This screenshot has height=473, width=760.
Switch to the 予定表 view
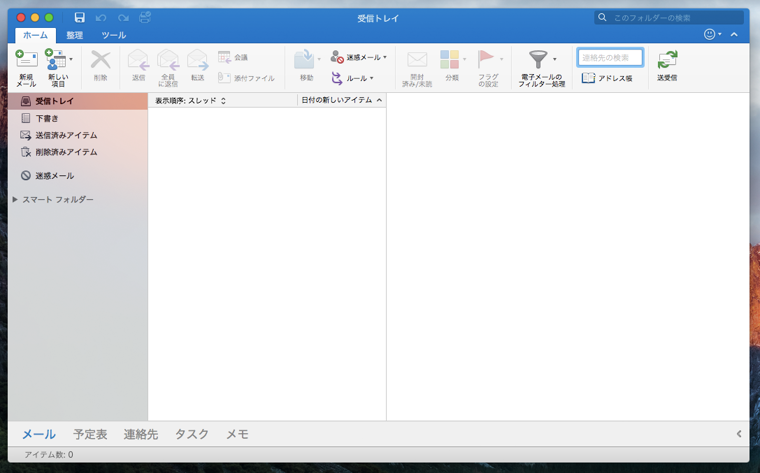point(90,434)
